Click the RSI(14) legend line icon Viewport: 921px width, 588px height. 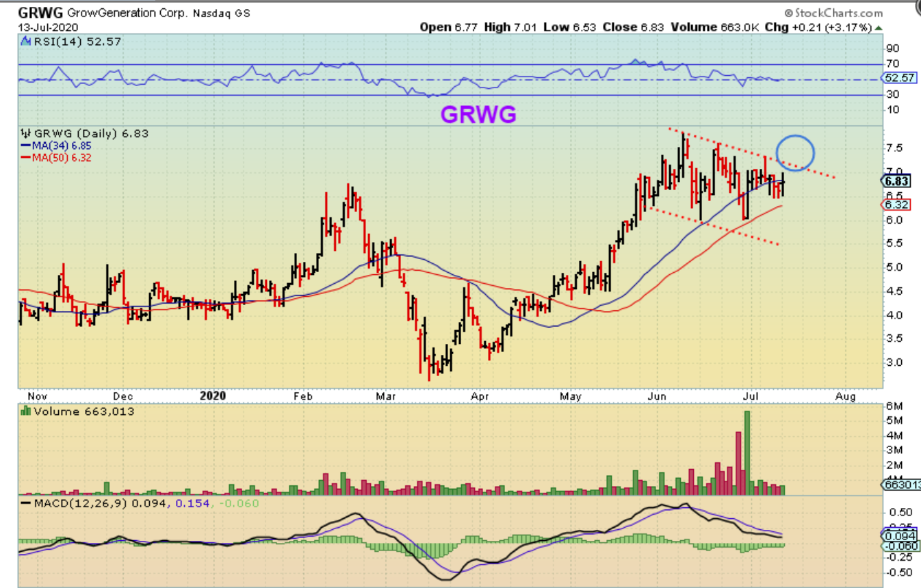26,42
